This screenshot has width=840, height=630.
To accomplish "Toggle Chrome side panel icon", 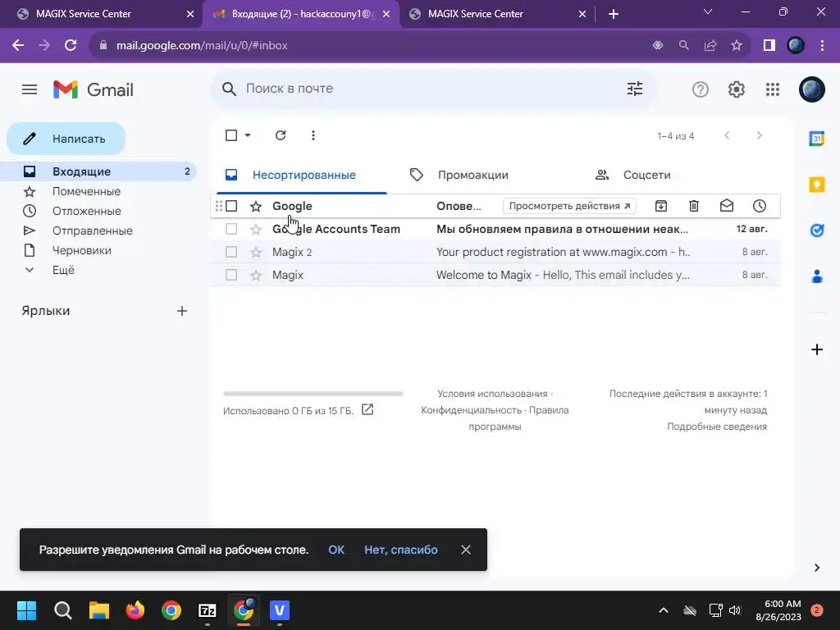I will 769,46.
